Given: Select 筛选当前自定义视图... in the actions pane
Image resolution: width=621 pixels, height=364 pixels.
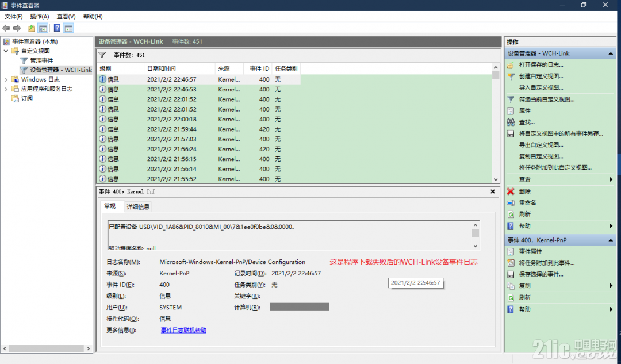Looking at the screenshot, I should [x=547, y=99].
